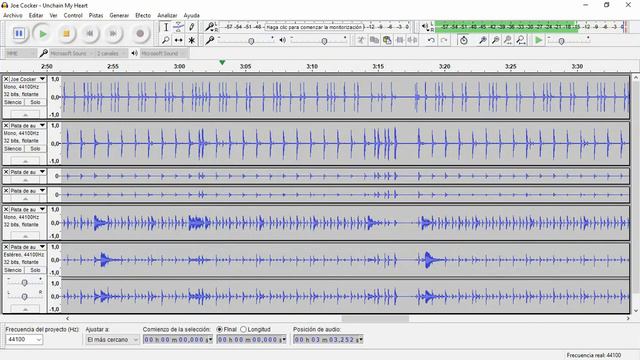Stop playback with the yellow Stop button
This screenshot has width=640, height=360.
pyautogui.click(x=66, y=33)
